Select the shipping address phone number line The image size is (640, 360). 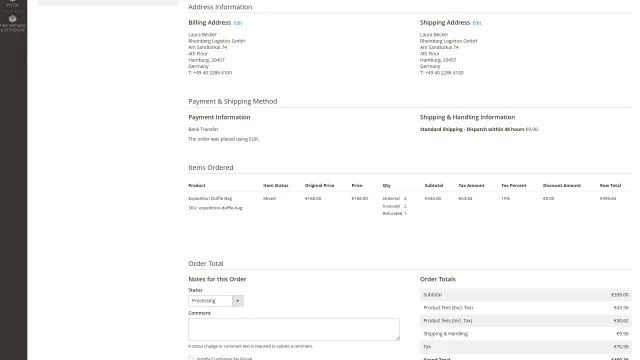442,73
